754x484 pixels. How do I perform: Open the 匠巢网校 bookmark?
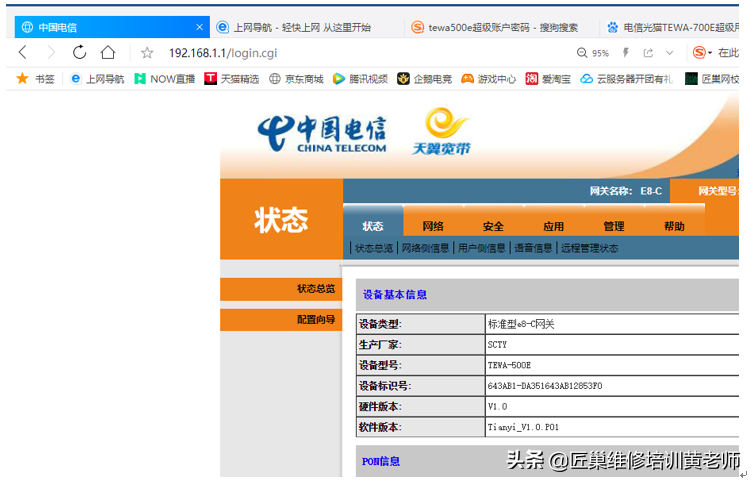click(712, 79)
